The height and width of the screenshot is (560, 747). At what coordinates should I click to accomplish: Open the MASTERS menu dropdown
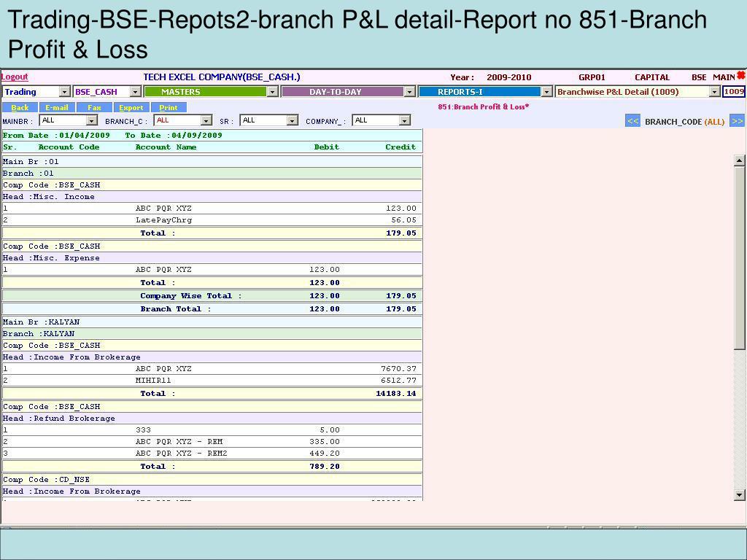(x=273, y=92)
